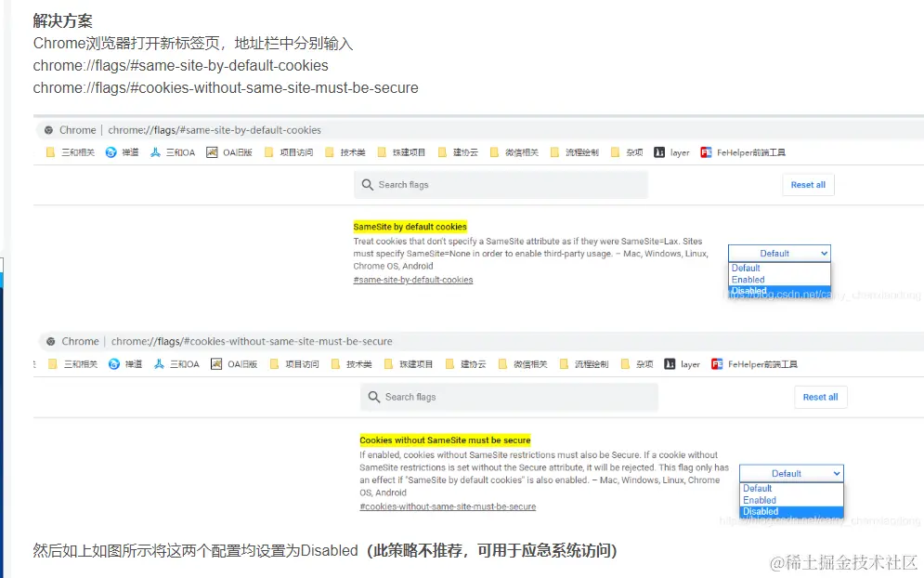Viewport: 924px width, 578px height.
Task: Click bold note 此策略不推荐，可用于应急系统访问
Action: tap(491, 550)
